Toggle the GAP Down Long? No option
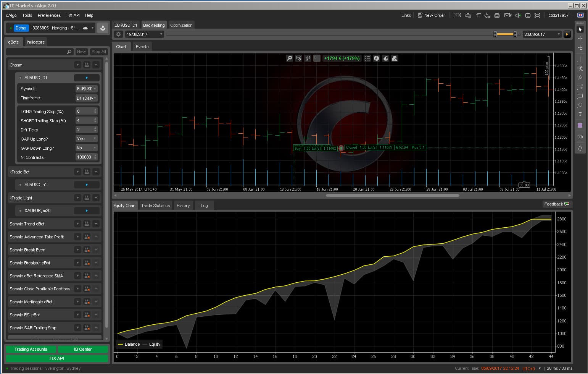 pos(87,148)
